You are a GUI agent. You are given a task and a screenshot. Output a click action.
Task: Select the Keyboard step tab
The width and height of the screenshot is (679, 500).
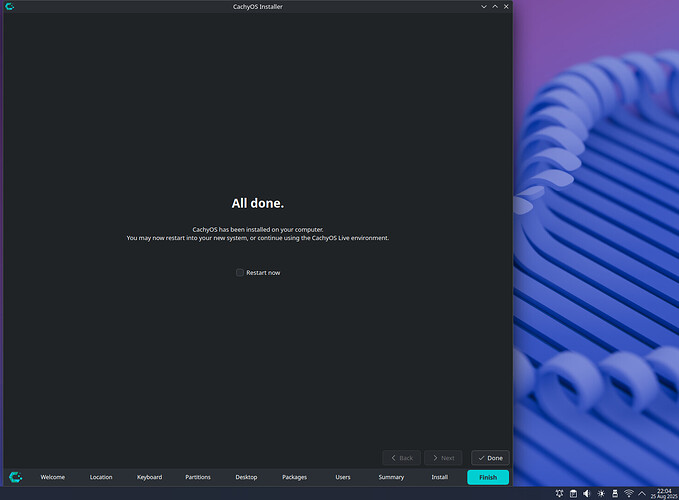coord(149,477)
